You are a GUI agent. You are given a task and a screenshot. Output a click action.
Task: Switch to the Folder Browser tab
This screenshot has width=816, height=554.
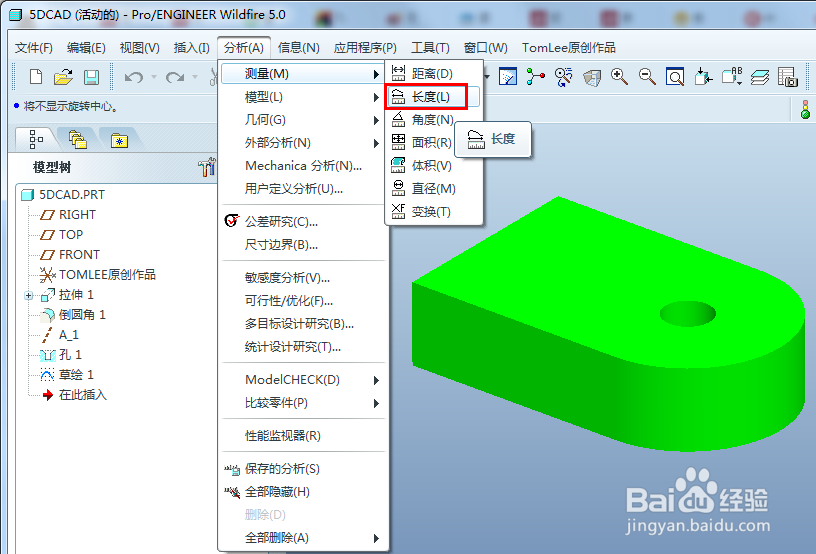pos(78,139)
